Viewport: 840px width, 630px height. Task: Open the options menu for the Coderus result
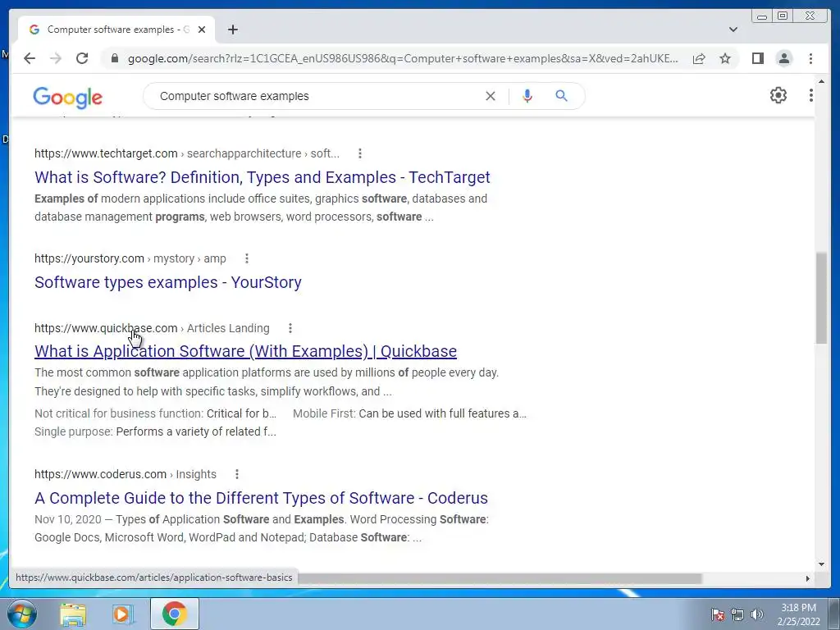point(237,474)
